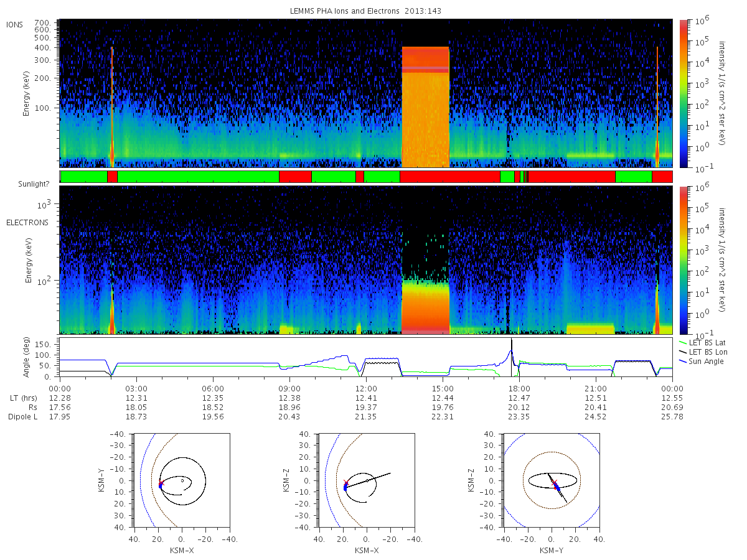Screen dimensions: 747x560
Task: Click the Dipole L value "21.35"
Action: click(x=366, y=416)
